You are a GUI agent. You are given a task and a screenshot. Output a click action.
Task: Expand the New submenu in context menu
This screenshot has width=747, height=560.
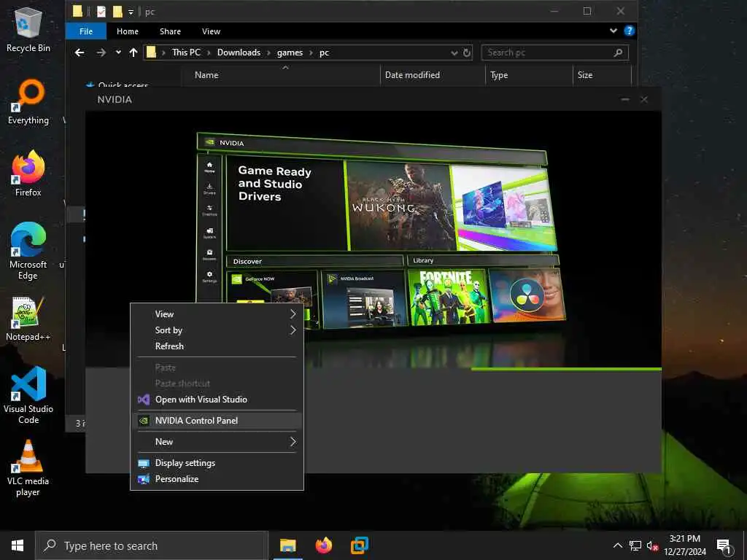[x=217, y=441]
